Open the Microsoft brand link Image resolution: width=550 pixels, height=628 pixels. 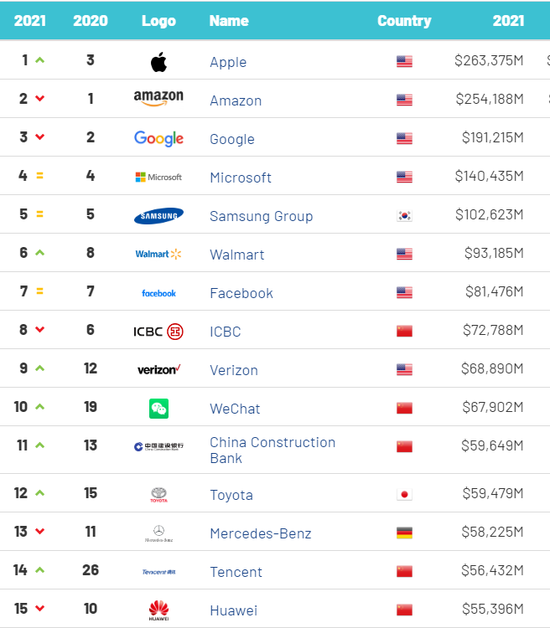pos(240,177)
